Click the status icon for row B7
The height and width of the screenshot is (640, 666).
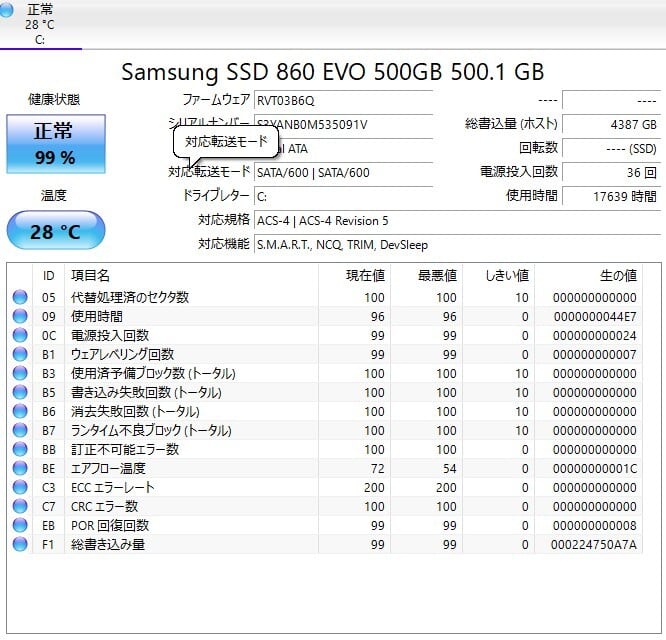(20, 430)
